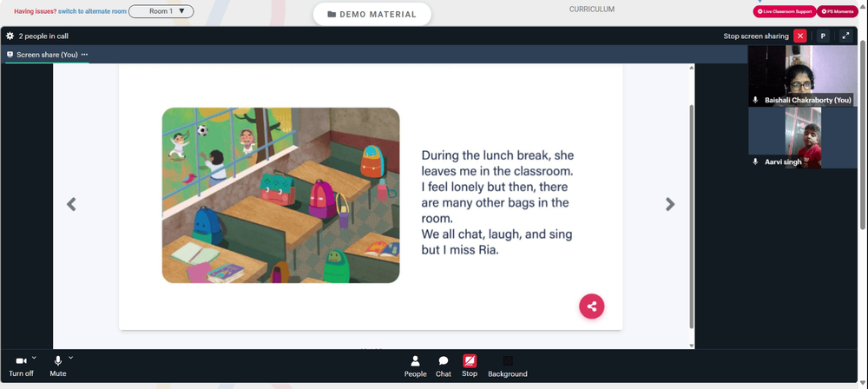Click the classroom story illustration

pyautogui.click(x=280, y=195)
